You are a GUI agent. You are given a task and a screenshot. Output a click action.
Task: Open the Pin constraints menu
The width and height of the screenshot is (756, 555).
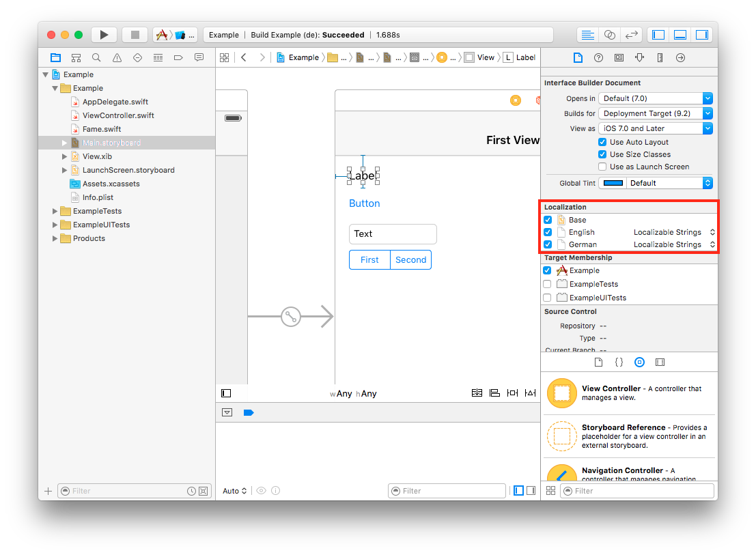tap(512, 393)
